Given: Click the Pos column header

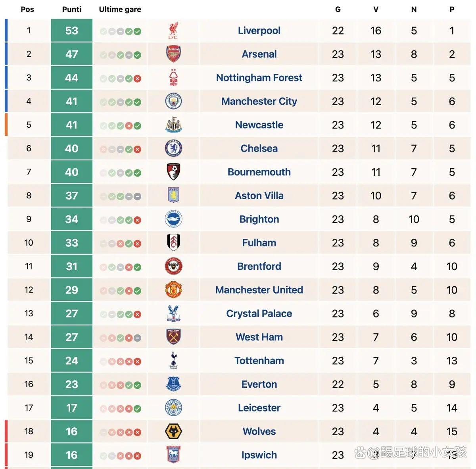Looking at the screenshot, I should (27, 9).
